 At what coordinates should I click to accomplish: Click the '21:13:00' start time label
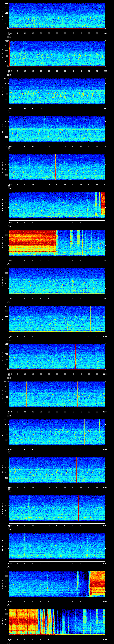[9, 487]
